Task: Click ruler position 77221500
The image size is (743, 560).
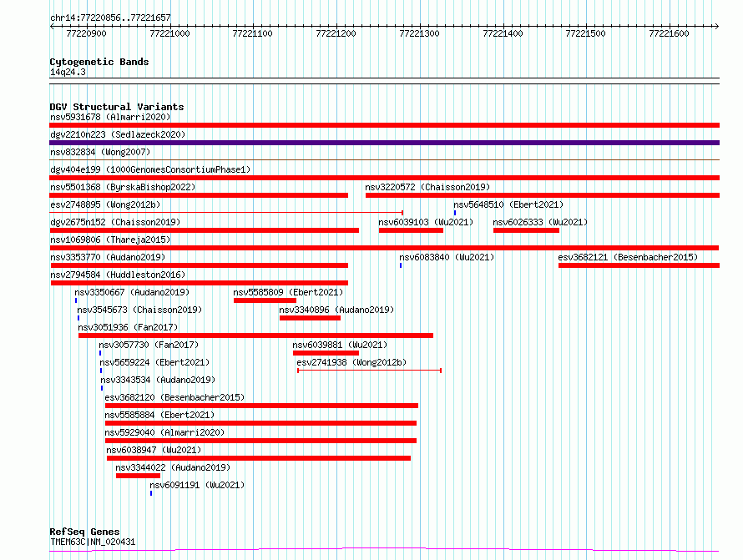Action: click(586, 33)
